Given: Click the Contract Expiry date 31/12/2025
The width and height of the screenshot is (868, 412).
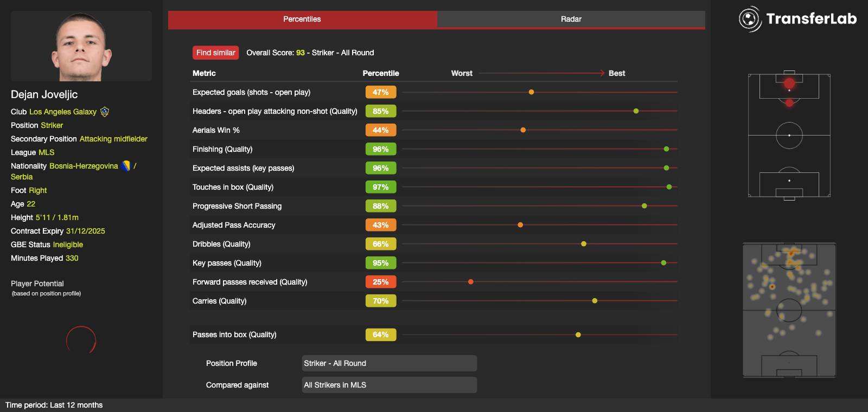Looking at the screenshot, I should (x=86, y=231).
